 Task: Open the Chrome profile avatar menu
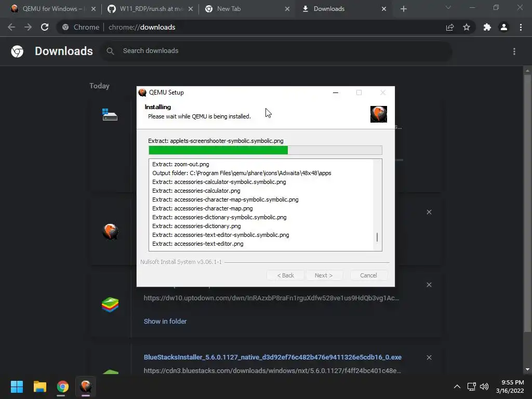click(x=504, y=27)
